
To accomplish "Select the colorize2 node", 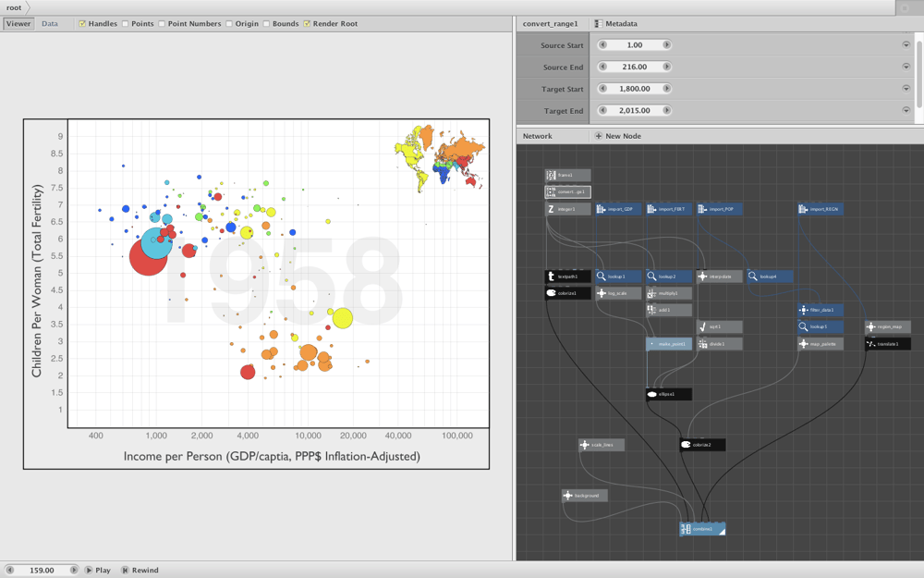I will [x=702, y=445].
